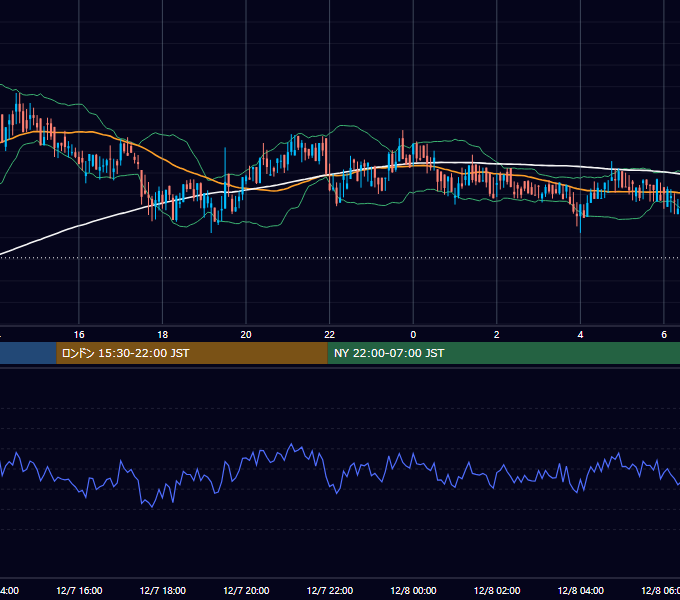The height and width of the screenshot is (600, 680).
Task: Click the 0 hour label on upper axis
Action: tap(413, 335)
